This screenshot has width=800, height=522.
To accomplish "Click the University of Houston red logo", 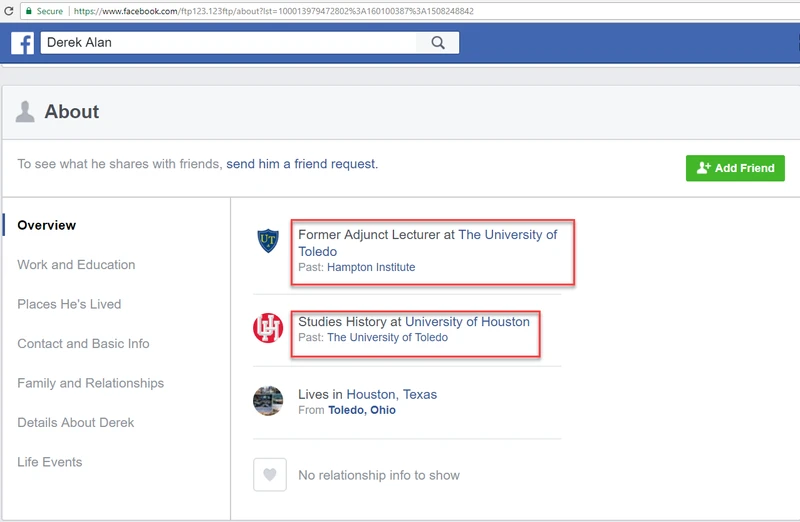I will [x=268, y=328].
